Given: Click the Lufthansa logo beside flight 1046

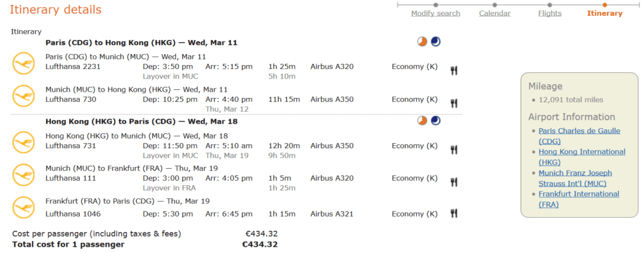Looking at the screenshot, I should click(23, 207).
